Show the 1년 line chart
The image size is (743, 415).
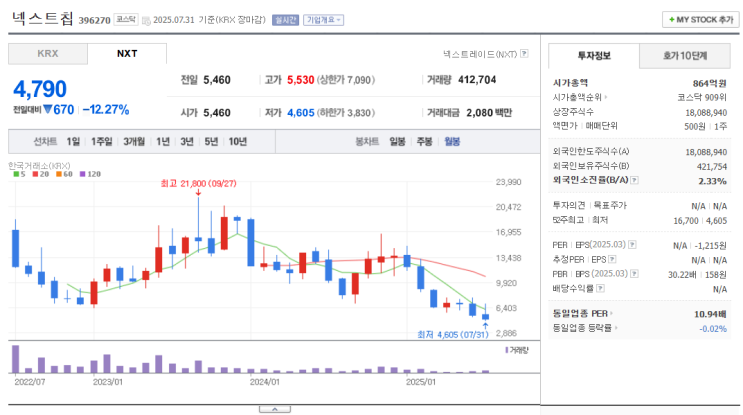[x=163, y=142]
